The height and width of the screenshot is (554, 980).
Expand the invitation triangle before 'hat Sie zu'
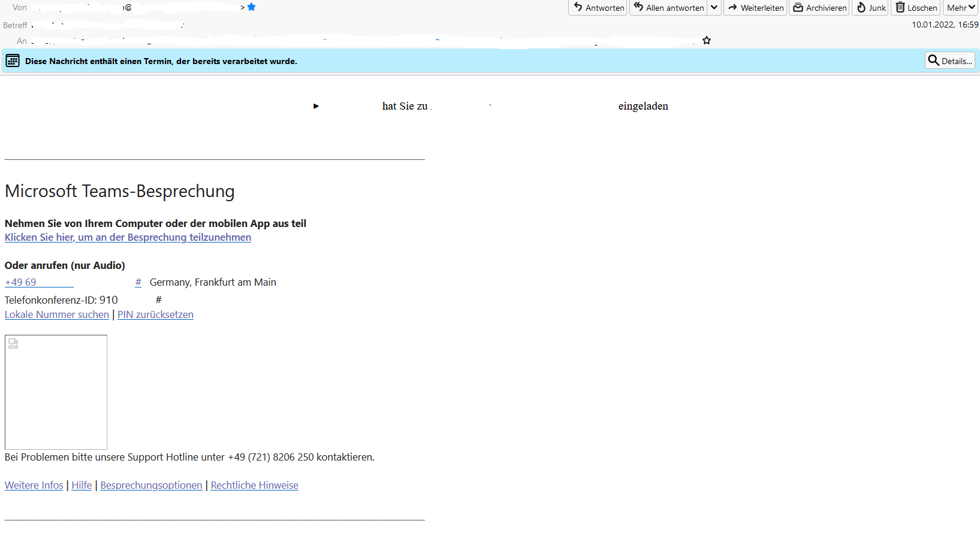(x=316, y=106)
